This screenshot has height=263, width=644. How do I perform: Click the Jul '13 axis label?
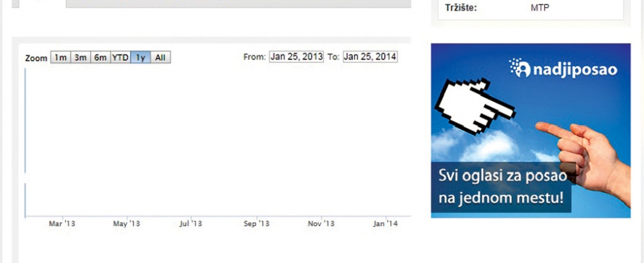(191, 224)
